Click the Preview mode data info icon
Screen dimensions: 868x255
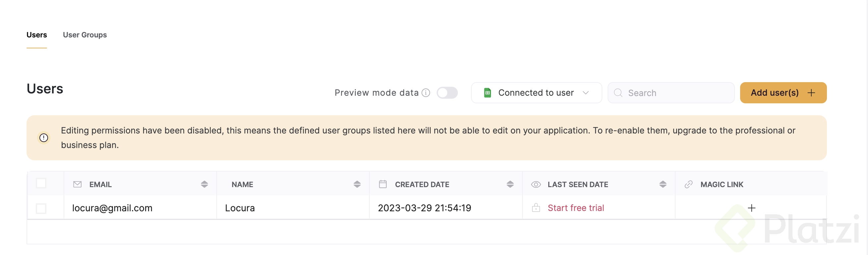426,93
